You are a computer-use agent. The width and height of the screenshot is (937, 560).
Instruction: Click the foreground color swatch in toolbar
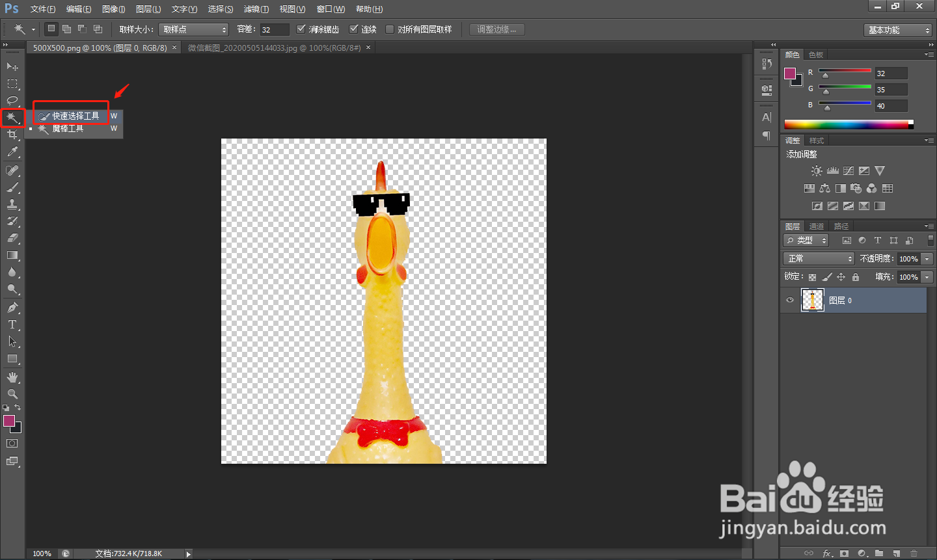coord(9,421)
